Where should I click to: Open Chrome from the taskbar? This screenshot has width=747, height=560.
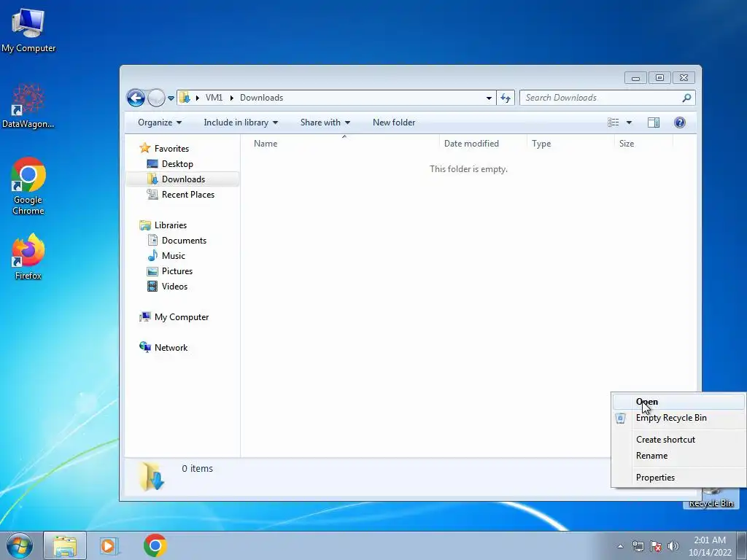pyautogui.click(x=155, y=545)
